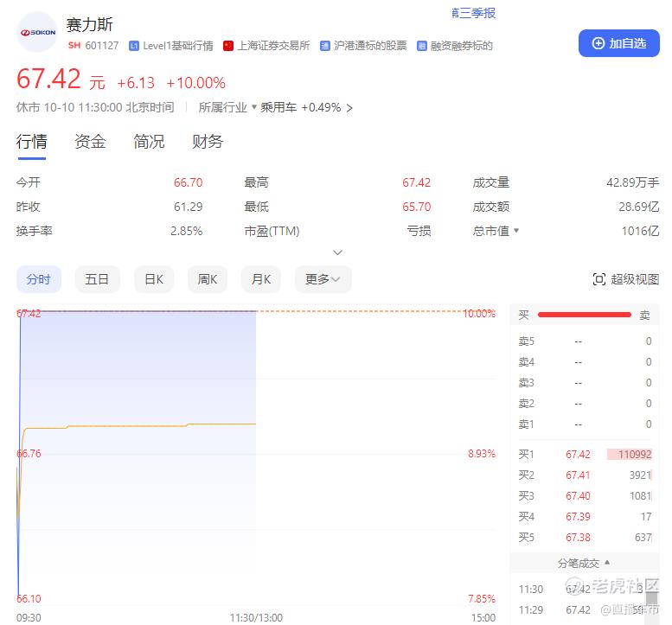The height and width of the screenshot is (625, 672).
Task: Click the 11:30 trade record row
Action: click(x=585, y=589)
